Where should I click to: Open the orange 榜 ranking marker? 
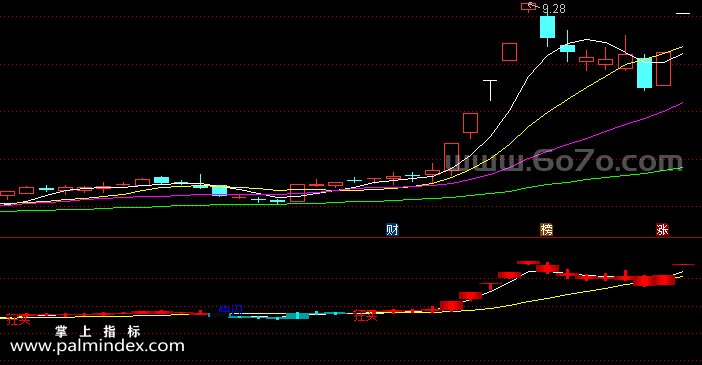tap(546, 230)
